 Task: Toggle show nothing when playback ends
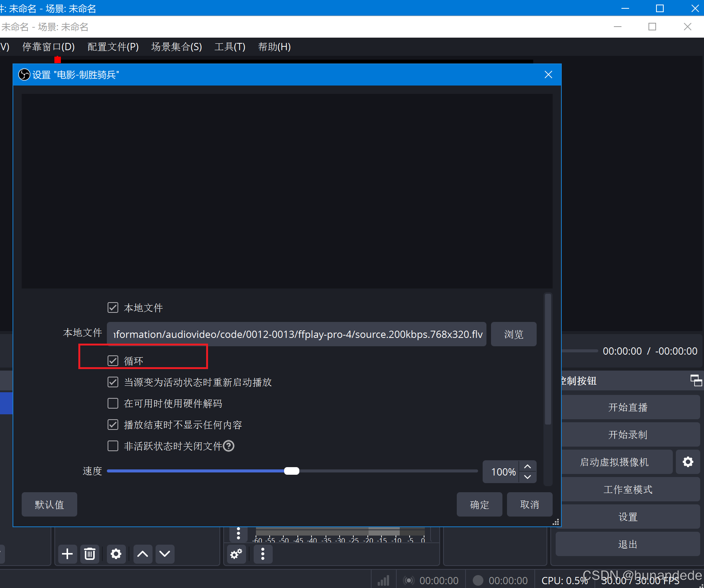[x=113, y=425]
